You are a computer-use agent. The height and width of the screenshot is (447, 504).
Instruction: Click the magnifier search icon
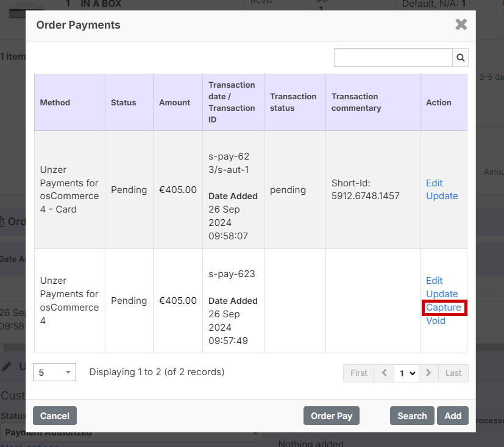click(x=460, y=58)
